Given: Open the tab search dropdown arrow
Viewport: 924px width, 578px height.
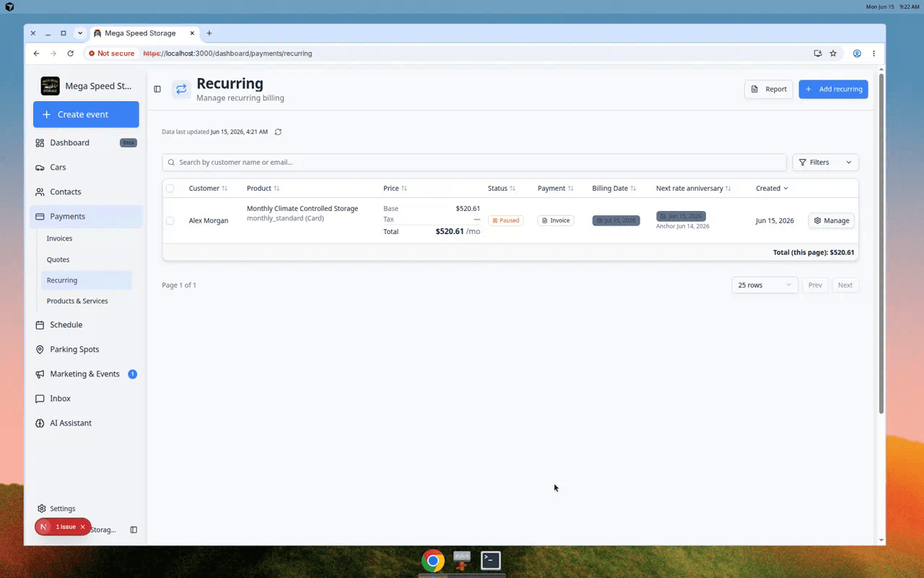Looking at the screenshot, I should pos(79,33).
